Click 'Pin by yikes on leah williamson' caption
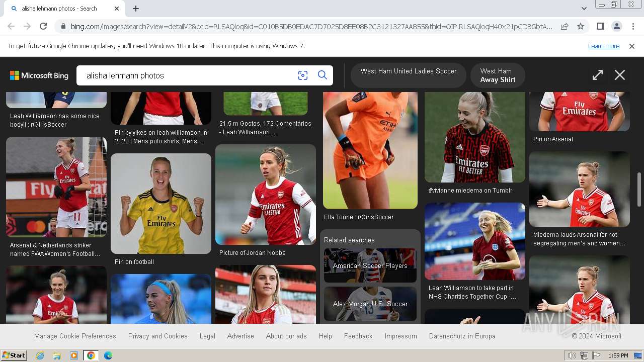 (x=161, y=137)
